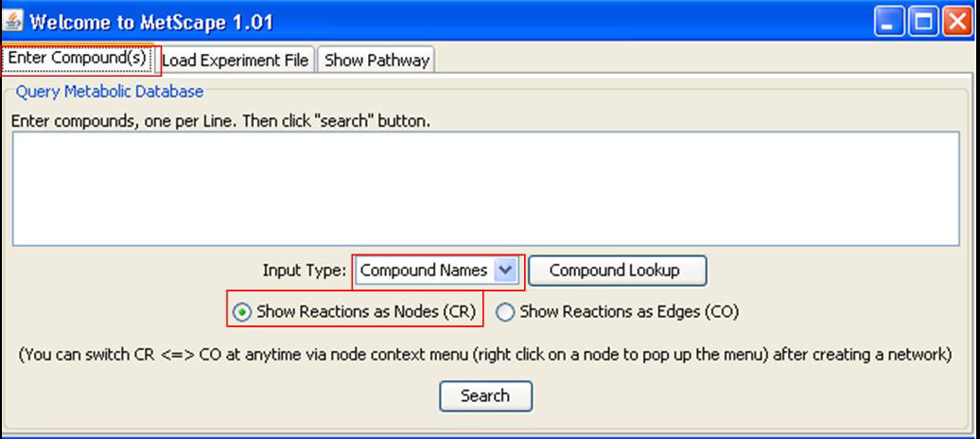Go to the Show Pathway tab
This screenshot has width=980, height=439.
[x=376, y=60]
